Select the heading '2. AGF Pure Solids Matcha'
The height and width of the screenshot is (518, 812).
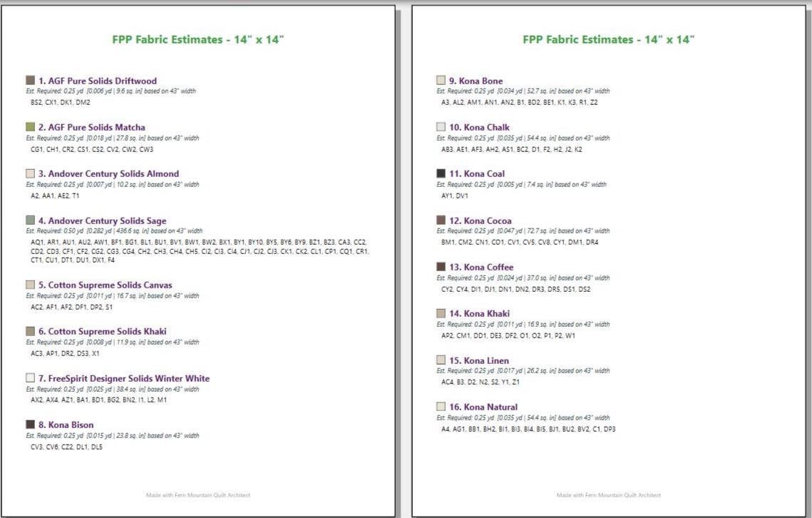pyautogui.click(x=92, y=128)
